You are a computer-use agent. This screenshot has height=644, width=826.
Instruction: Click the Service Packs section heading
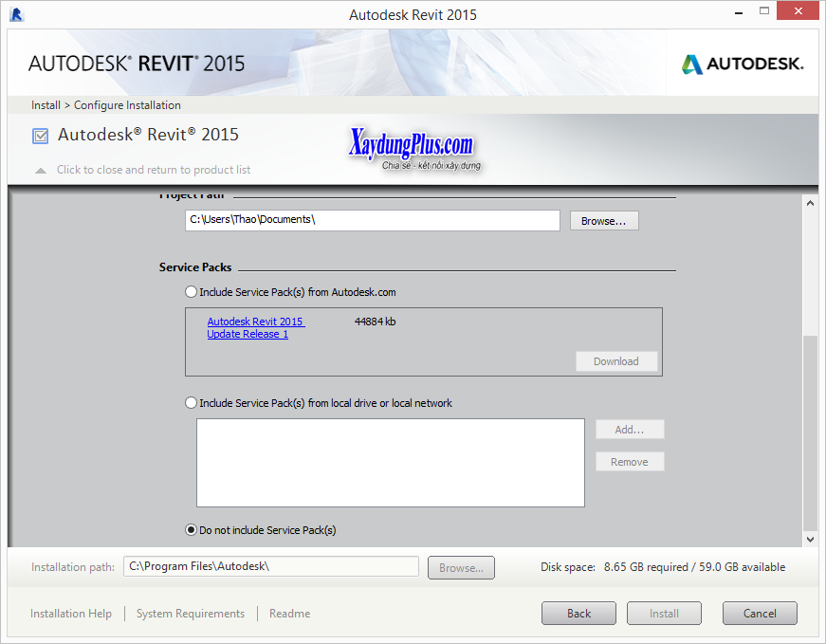tap(195, 267)
